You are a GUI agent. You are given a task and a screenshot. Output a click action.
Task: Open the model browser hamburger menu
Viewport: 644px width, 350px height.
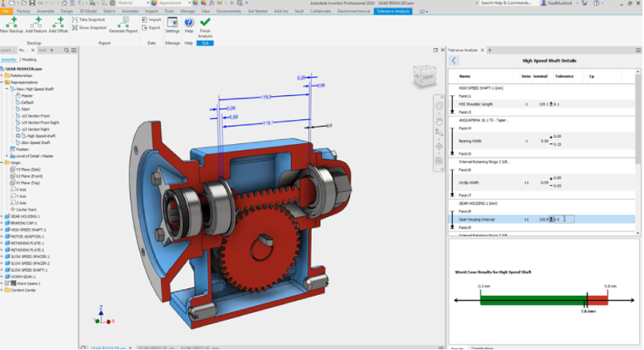click(74, 50)
